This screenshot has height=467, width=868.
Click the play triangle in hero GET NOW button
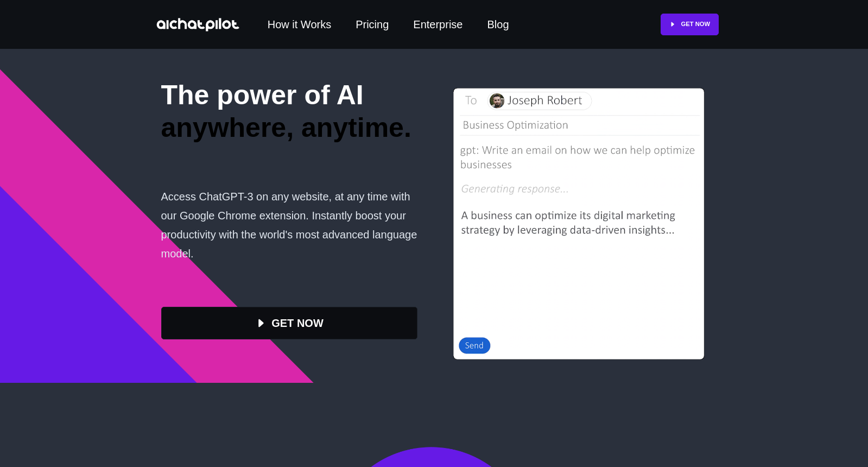[x=261, y=323]
